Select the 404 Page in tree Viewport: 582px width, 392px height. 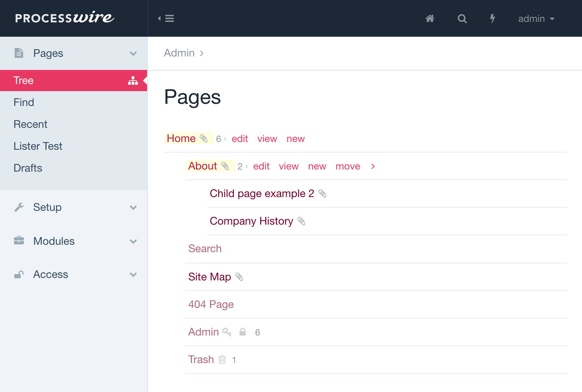coord(211,304)
